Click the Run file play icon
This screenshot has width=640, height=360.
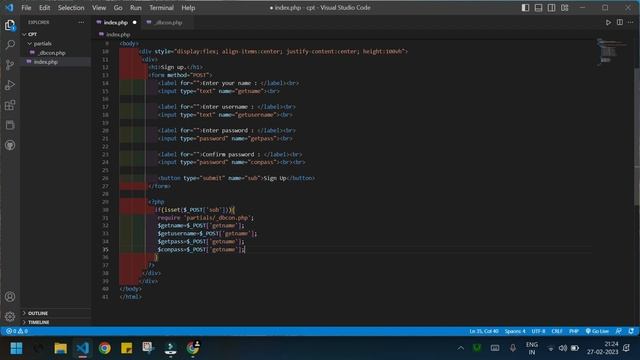[608, 22]
